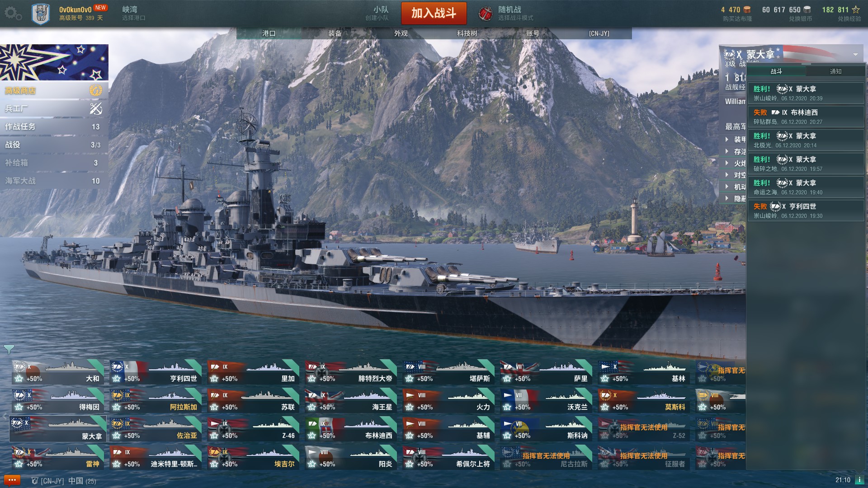
Task: Click the random battle mode icon
Action: [x=485, y=14]
